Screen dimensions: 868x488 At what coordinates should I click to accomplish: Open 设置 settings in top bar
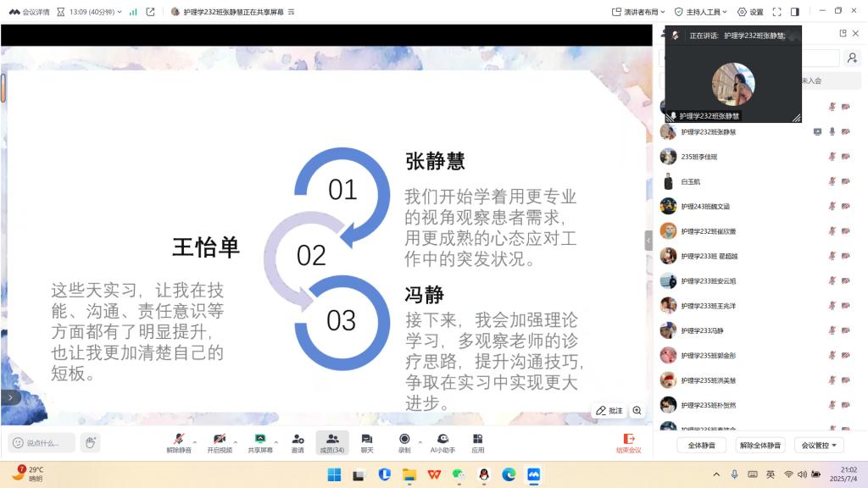(749, 12)
